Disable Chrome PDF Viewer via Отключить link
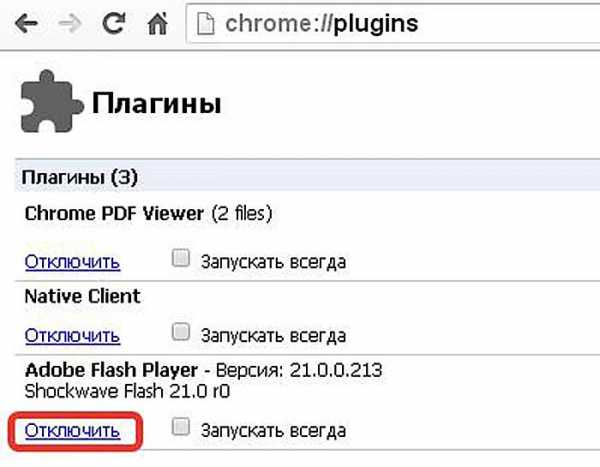Viewport: 600px width, 467px height. tap(72, 262)
